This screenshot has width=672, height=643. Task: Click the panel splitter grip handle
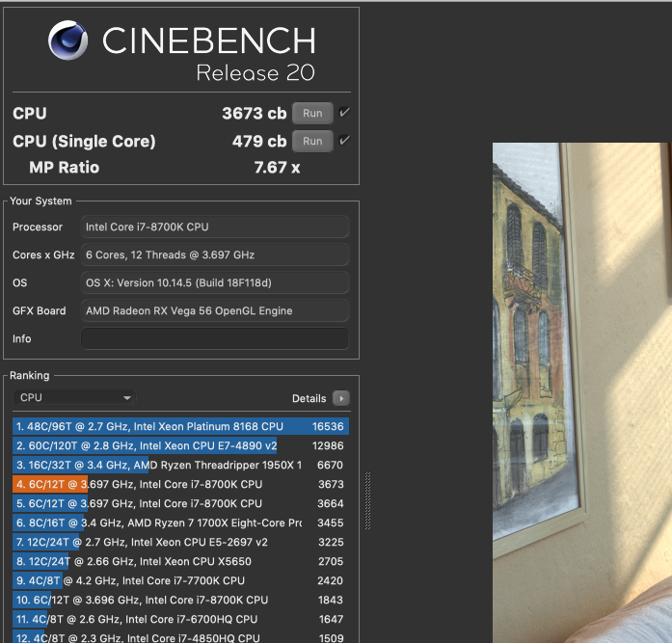367,500
